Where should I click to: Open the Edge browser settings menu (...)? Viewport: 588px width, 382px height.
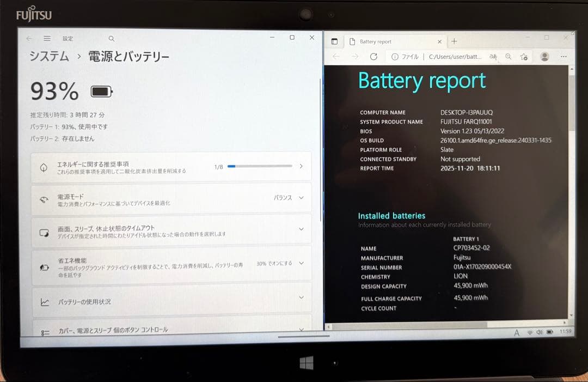[563, 57]
